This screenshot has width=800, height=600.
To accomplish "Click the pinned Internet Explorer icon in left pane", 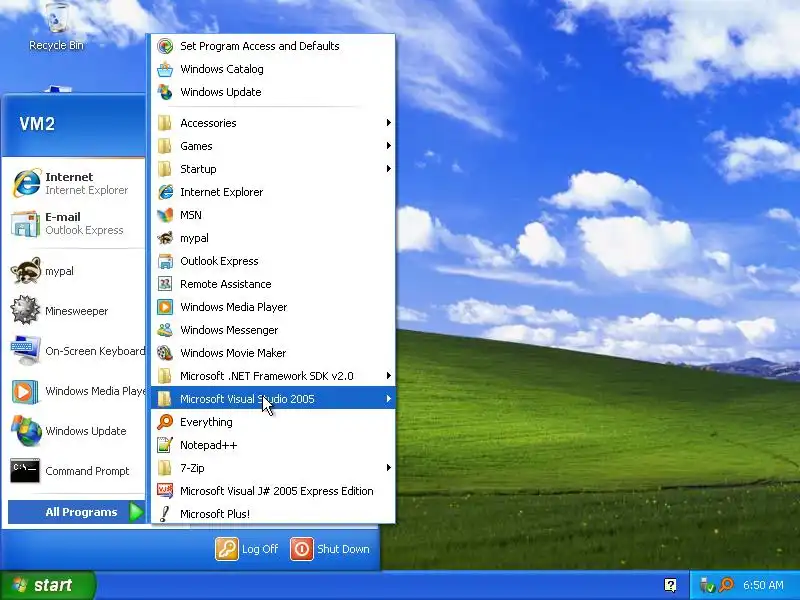I will [x=26, y=183].
